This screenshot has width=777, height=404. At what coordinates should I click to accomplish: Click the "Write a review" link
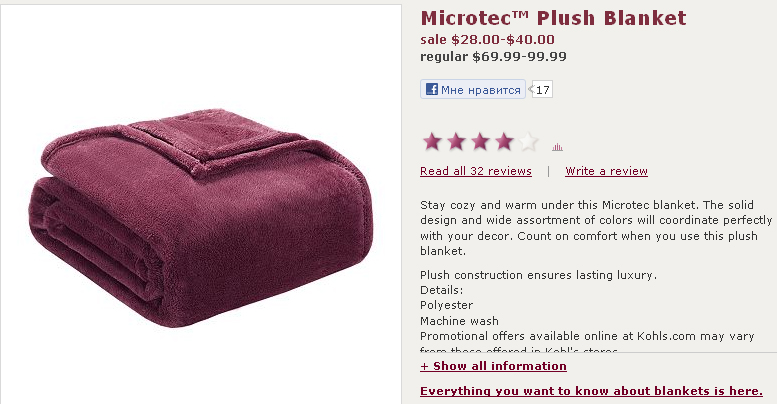(606, 171)
